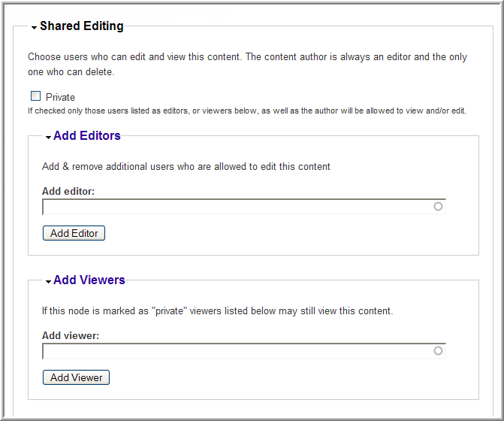Click the Shared Editing legend title
The height and width of the screenshot is (421, 504).
click(x=81, y=26)
